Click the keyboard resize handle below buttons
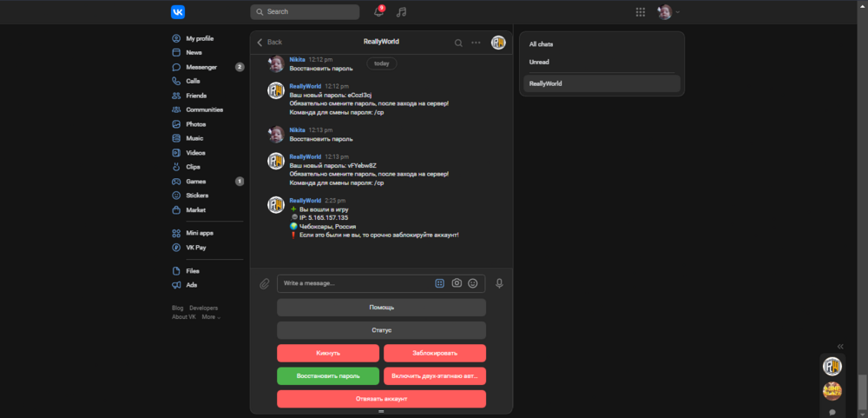868x418 pixels. pyautogui.click(x=381, y=411)
